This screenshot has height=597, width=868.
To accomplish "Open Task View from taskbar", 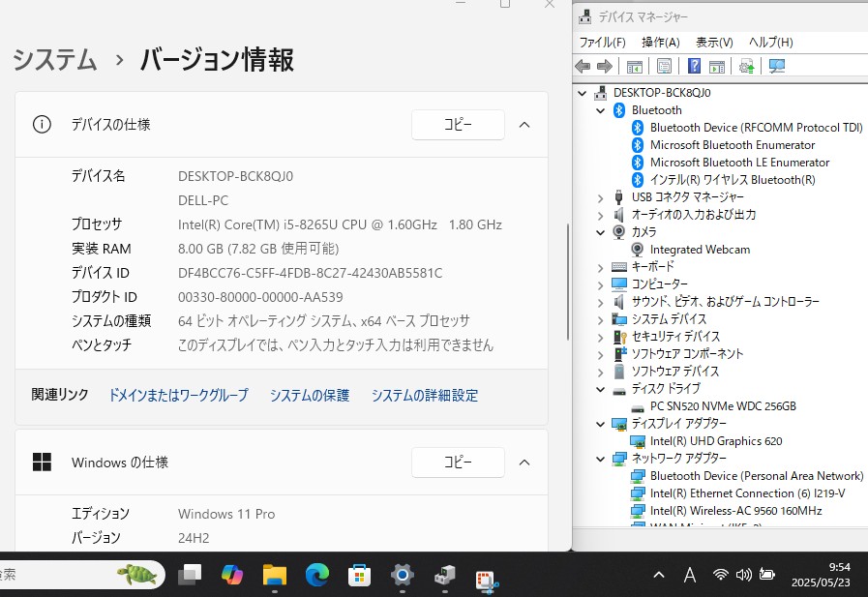I will (x=190, y=575).
